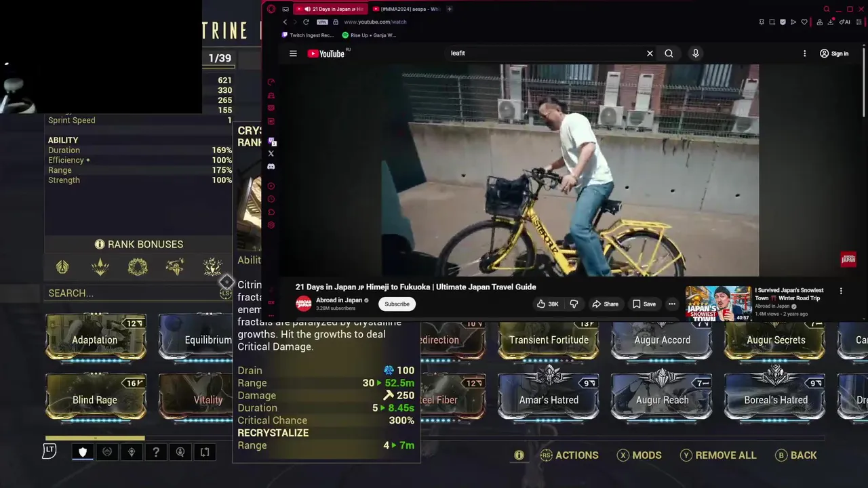Click the YouTube logo
The image size is (868, 488).
click(x=326, y=54)
